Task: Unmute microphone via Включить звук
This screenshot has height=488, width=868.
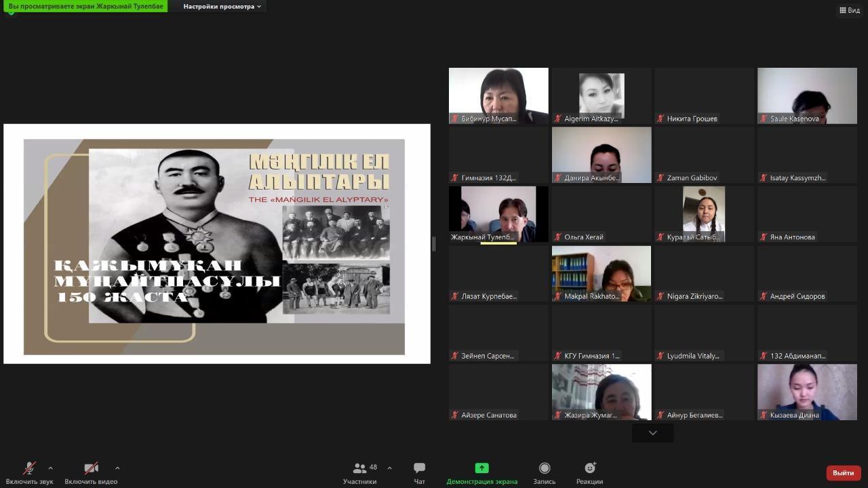Action: point(29,468)
